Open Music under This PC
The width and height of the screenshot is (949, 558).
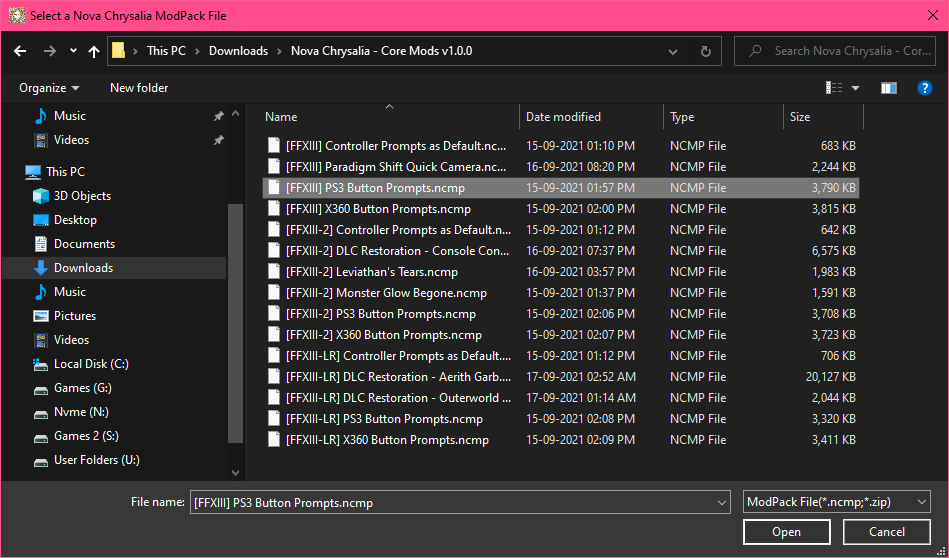(70, 292)
